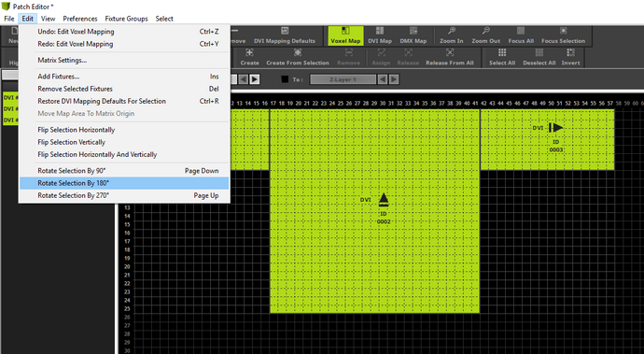The width and height of the screenshot is (644, 354).
Task: Open the File menu
Action: pos(9,19)
